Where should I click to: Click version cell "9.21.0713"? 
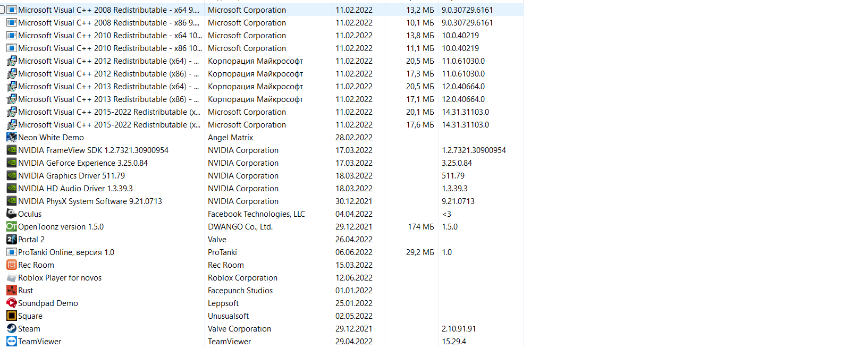coord(458,201)
